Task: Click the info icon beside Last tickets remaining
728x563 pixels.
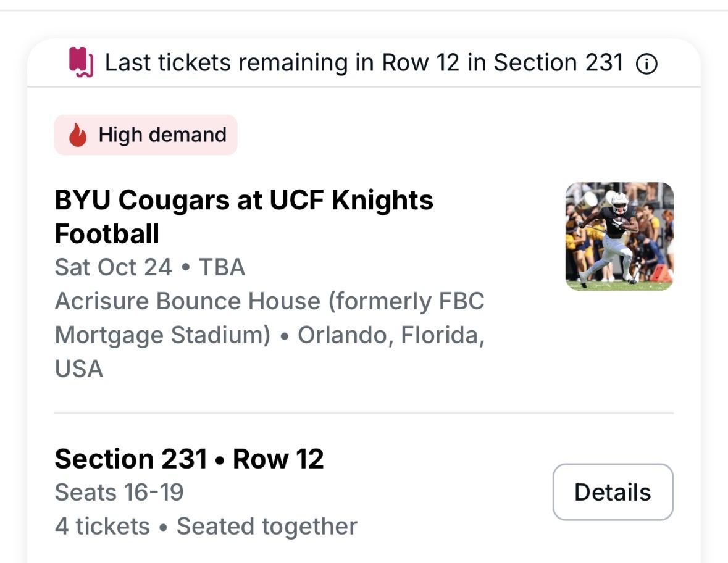Action: pos(646,64)
